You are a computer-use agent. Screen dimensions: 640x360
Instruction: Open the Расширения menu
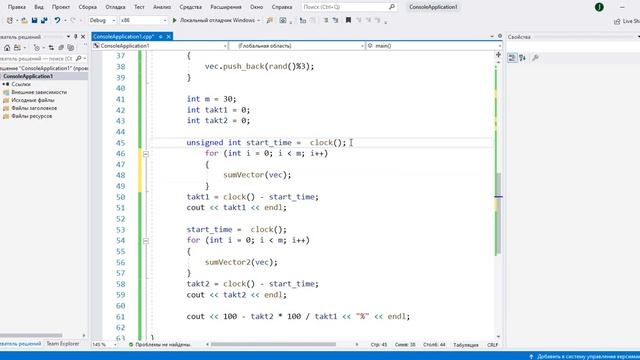(226, 7)
